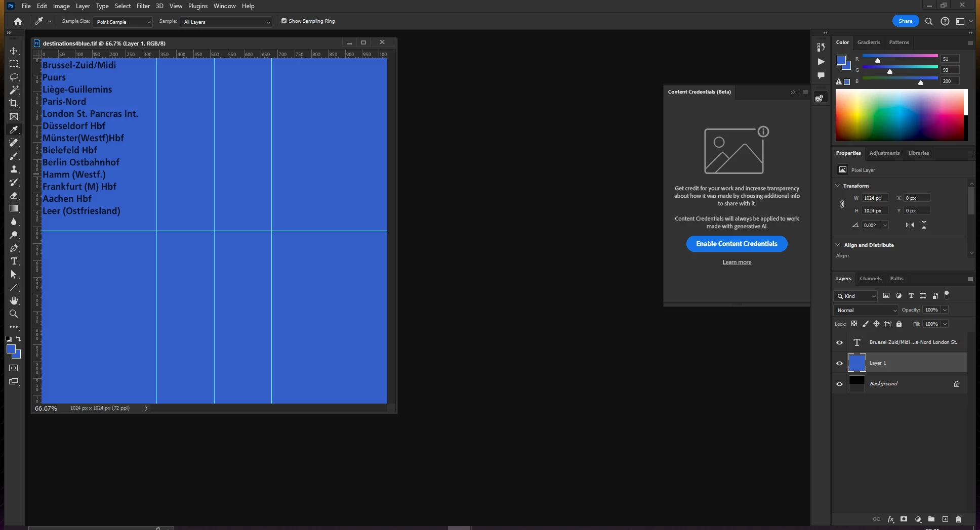The width and height of the screenshot is (980, 530).
Task: Toggle lock position icon
Action: tap(876, 324)
